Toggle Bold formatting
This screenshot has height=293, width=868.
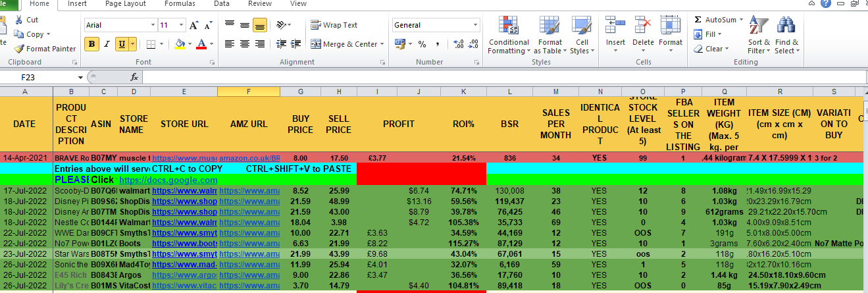pyautogui.click(x=92, y=44)
